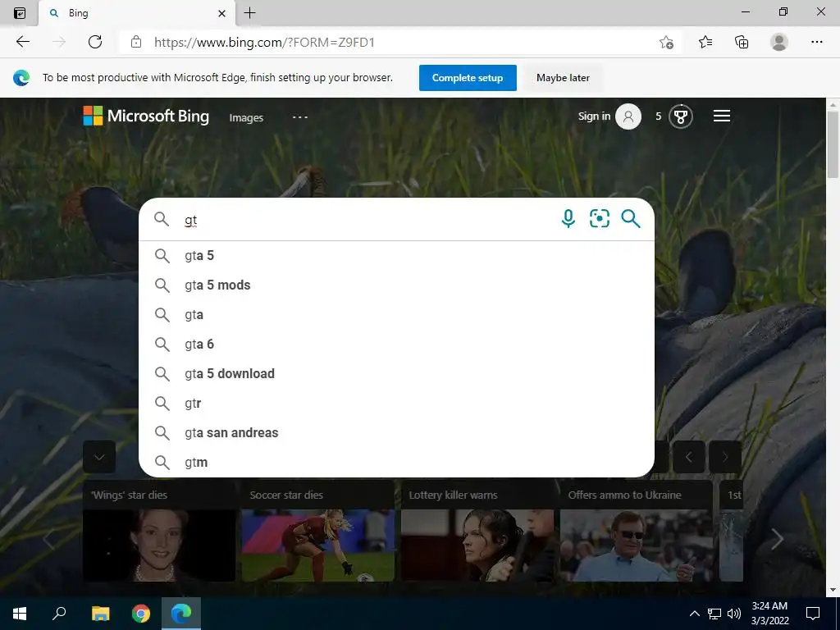Go to previous background image arrow

[689, 457]
